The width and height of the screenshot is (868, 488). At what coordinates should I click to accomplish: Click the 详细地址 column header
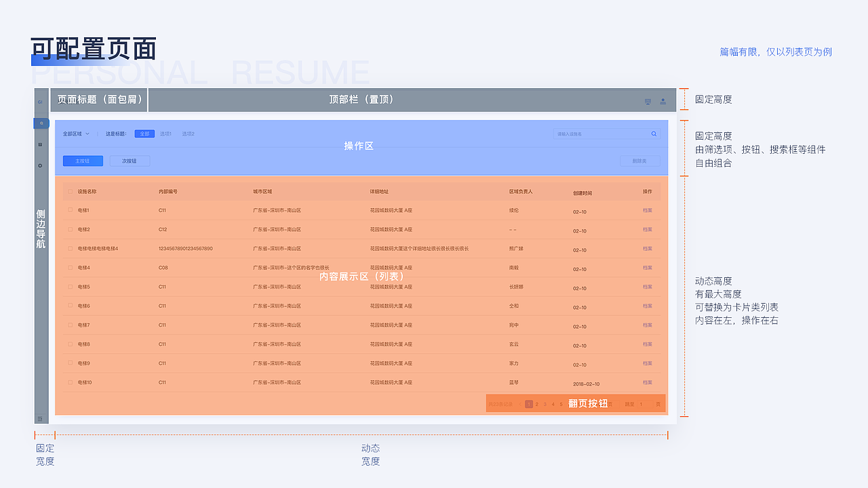tap(380, 192)
